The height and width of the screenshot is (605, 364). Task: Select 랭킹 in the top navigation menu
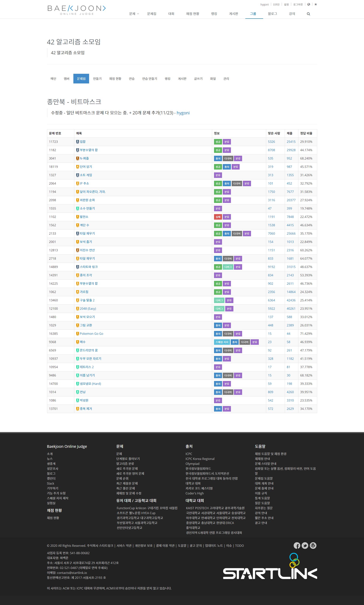(x=214, y=14)
